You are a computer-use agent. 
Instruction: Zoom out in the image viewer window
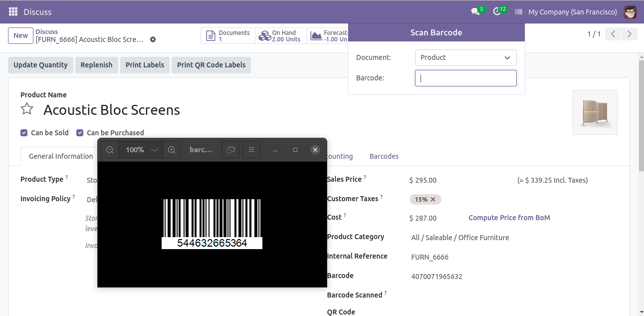pyautogui.click(x=110, y=150)
